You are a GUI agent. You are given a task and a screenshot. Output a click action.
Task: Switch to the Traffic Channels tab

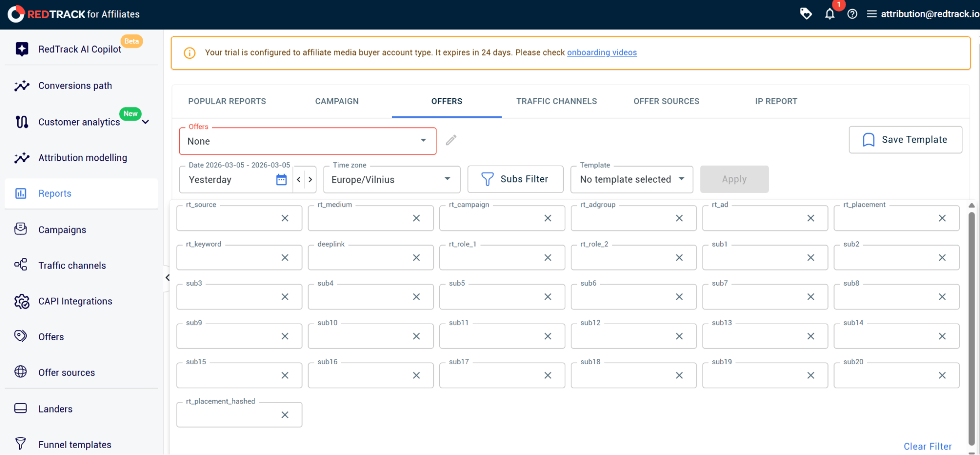(556, 101)
